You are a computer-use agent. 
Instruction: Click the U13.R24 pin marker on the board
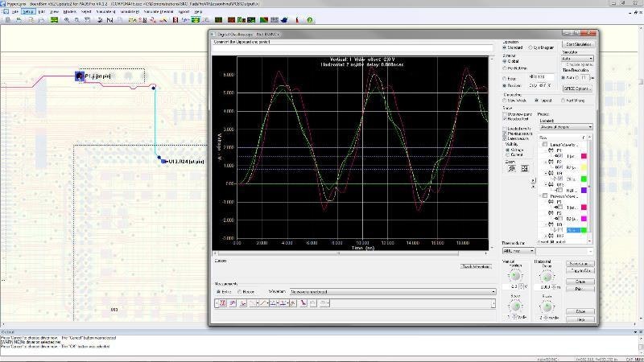[163, 161]
